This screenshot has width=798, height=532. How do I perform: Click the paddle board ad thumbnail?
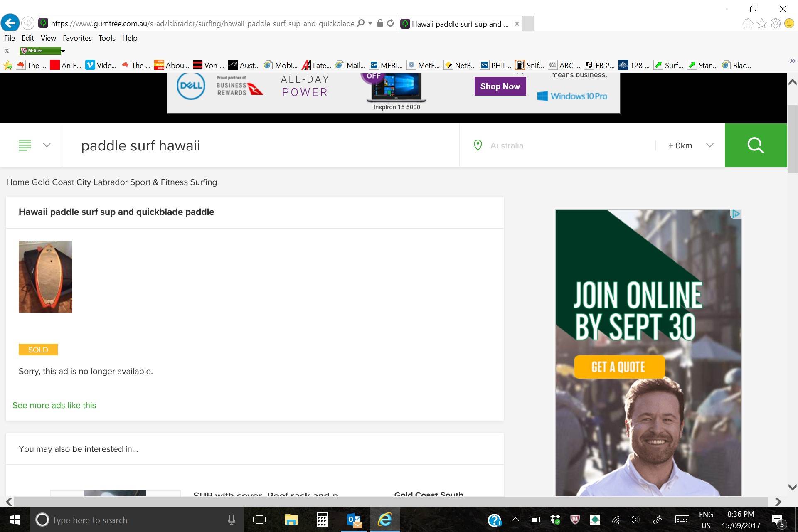click(x=45, y=276)
